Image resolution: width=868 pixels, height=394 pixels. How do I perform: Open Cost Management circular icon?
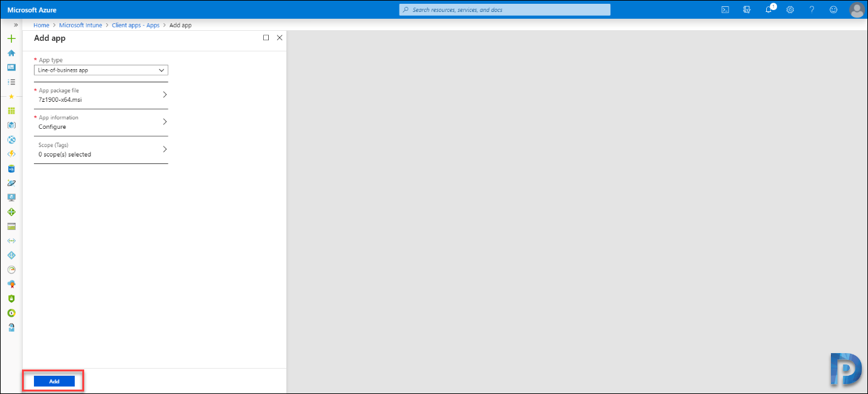pyautogui.click(x=11, y=313)
